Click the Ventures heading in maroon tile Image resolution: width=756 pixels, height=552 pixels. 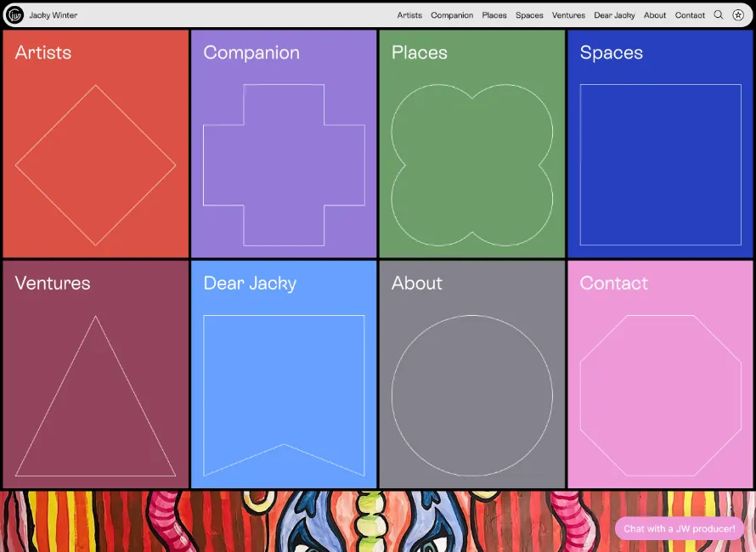coord(53,283)
